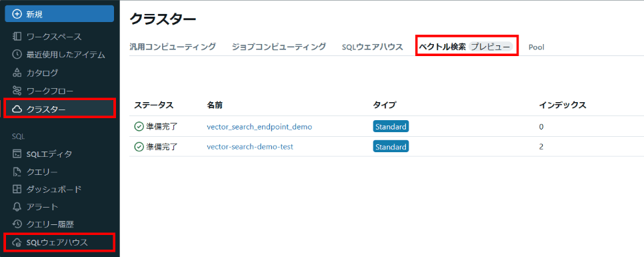Click the Standard badge for vector-search-demo-test

point(391,146)
